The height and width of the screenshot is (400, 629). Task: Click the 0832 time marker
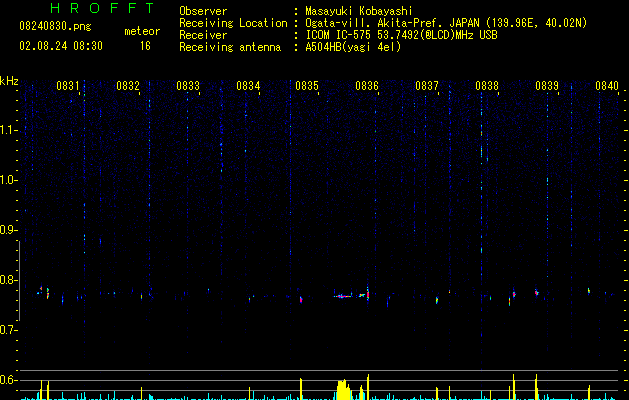coord(128,86)
